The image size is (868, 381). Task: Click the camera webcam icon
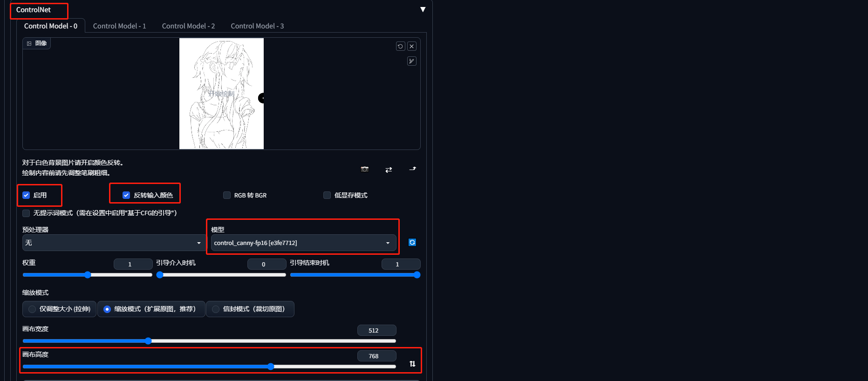point(365,169)
